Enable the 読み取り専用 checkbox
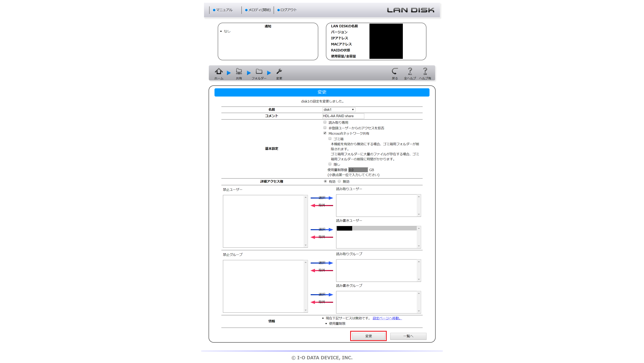Screen dimensions: 644x363 pos(325,122)
